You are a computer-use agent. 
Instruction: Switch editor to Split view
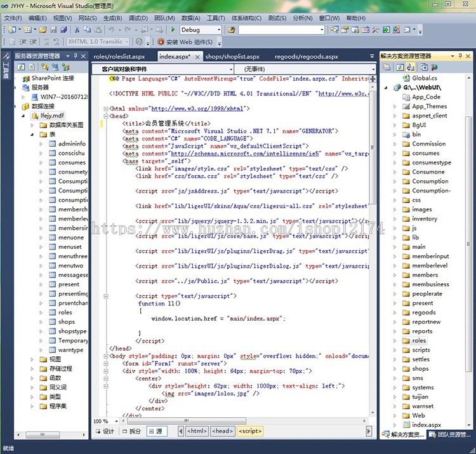click(132, 431)
